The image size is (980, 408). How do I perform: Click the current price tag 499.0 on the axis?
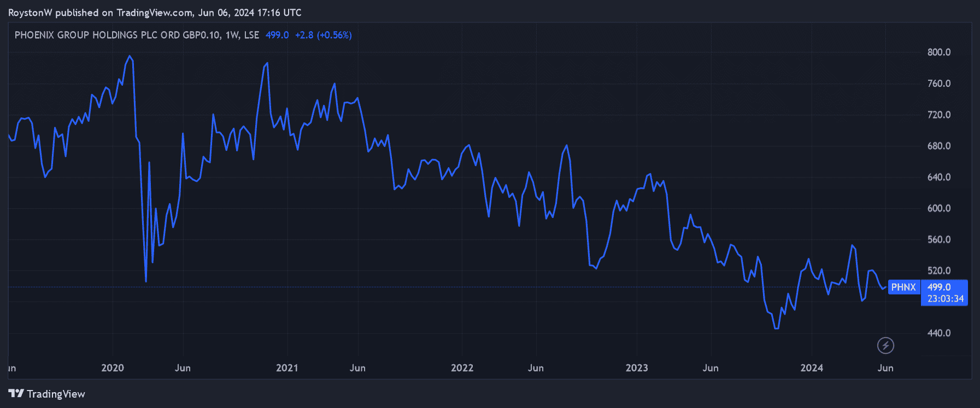(939, 287)
